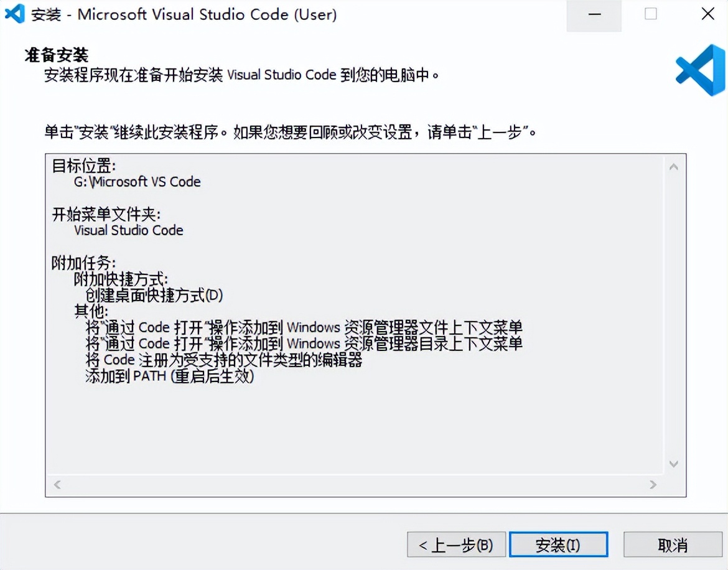Go back with the <上一步(B) button
Image resolution: width=728 pixels, height=570 pixels.
[456, 544]
